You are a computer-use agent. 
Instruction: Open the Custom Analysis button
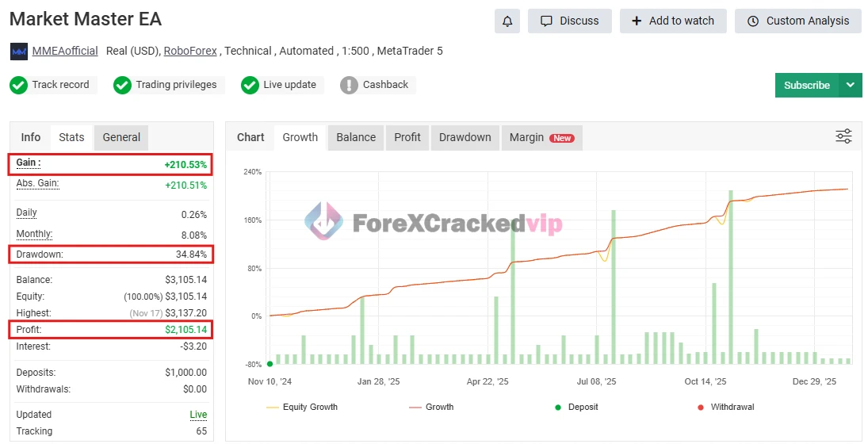797,21
